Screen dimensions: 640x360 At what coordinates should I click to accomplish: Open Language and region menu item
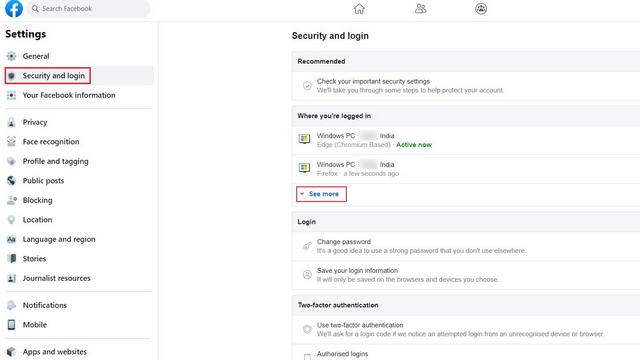point(79,239)
